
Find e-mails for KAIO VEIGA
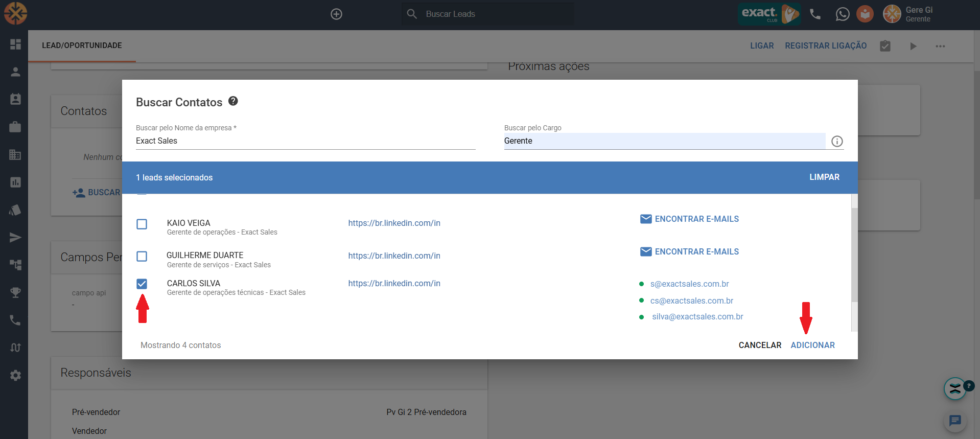click(689, 219)
